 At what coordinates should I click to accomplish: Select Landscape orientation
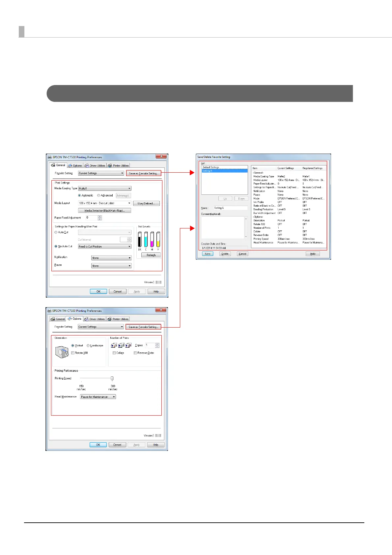(88, 346)
